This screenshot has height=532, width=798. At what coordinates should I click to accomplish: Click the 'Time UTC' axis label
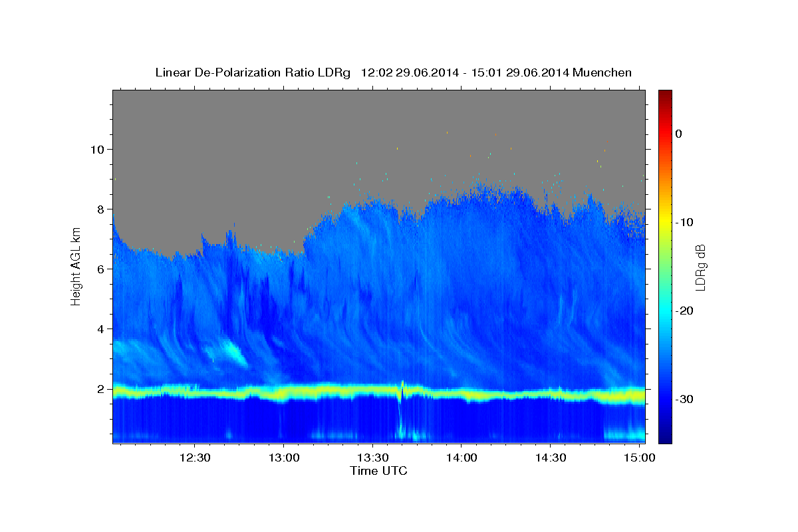click(378, 471)
